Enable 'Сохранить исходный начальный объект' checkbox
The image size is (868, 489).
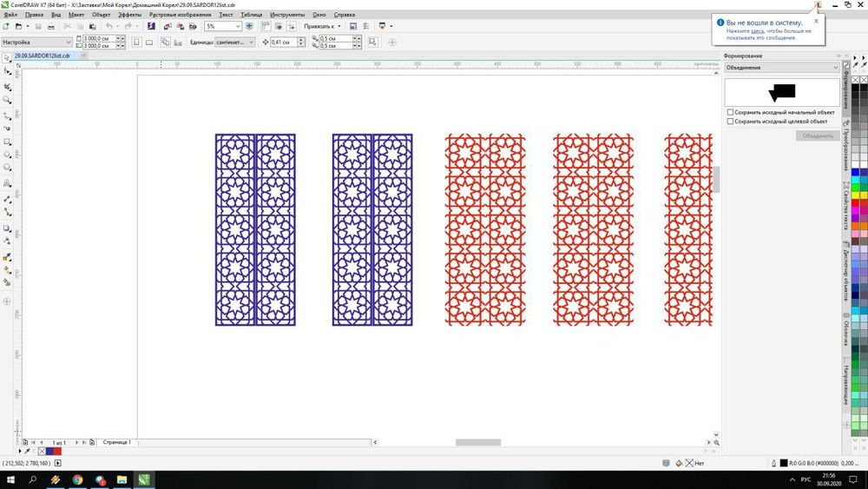click(730, 112)
